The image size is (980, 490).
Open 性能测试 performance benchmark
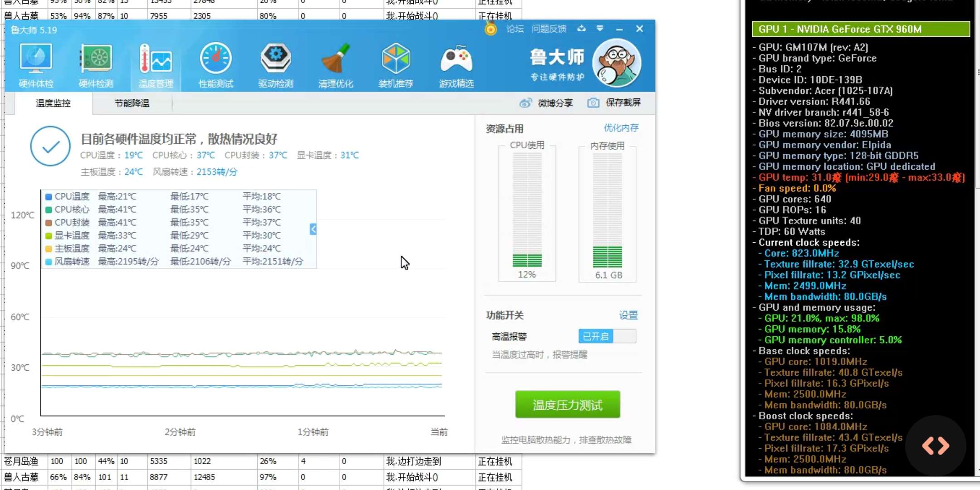tap(216, 65)
